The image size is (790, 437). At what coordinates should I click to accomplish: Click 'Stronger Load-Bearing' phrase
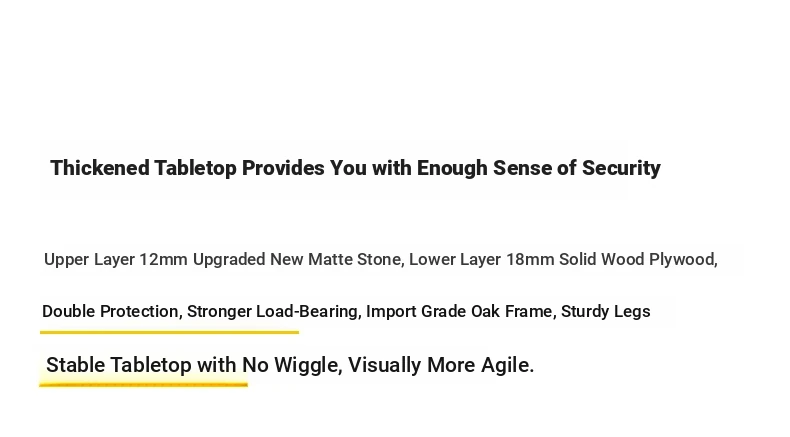click(x=273, y=311)
